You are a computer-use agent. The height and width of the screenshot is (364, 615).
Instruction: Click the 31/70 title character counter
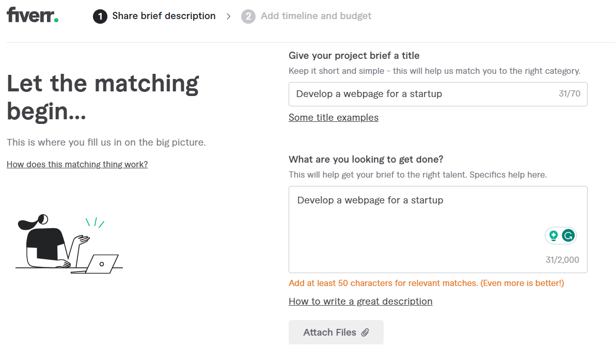pyautogui.click(x=570, y=94)
